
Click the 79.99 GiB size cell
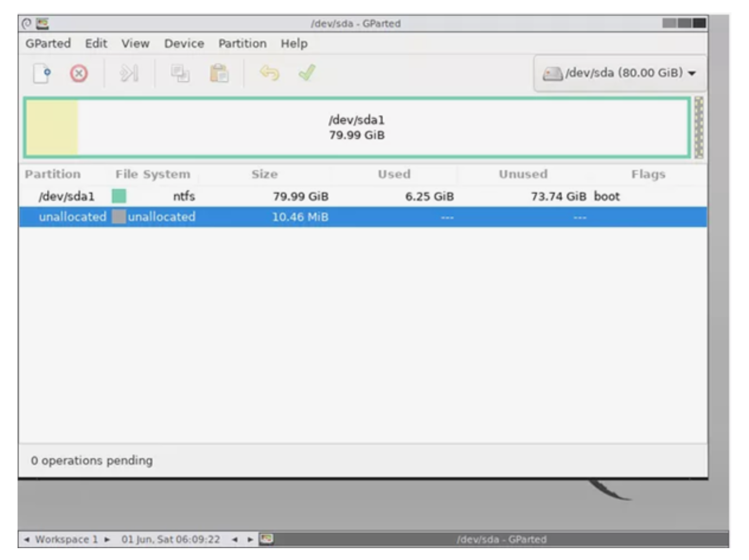pyautogui.click(x=301, y=196)
